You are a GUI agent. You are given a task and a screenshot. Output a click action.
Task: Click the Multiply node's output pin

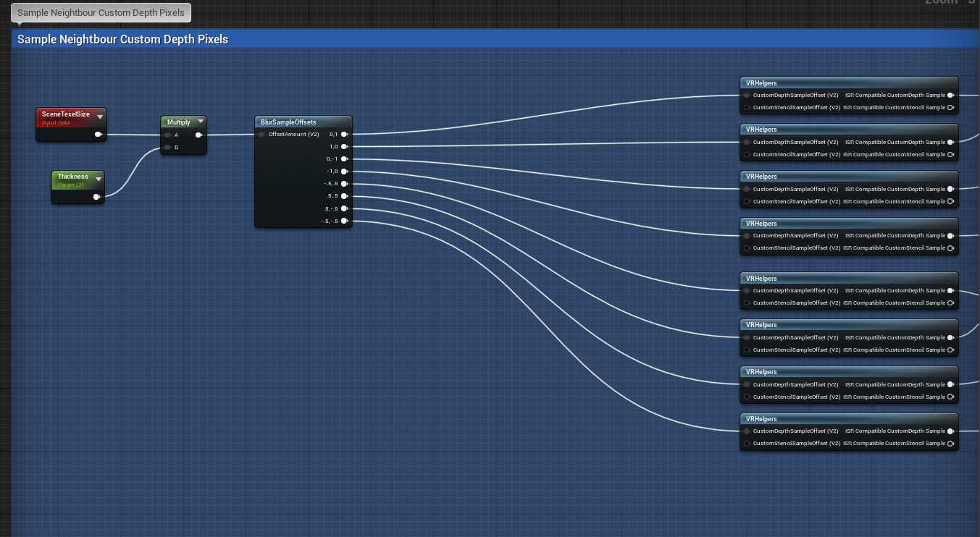point(198,135)
